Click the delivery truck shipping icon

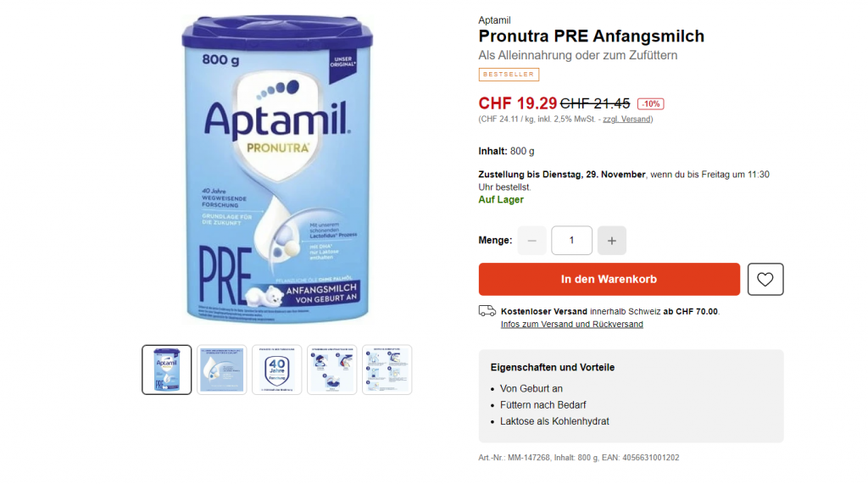487,311
